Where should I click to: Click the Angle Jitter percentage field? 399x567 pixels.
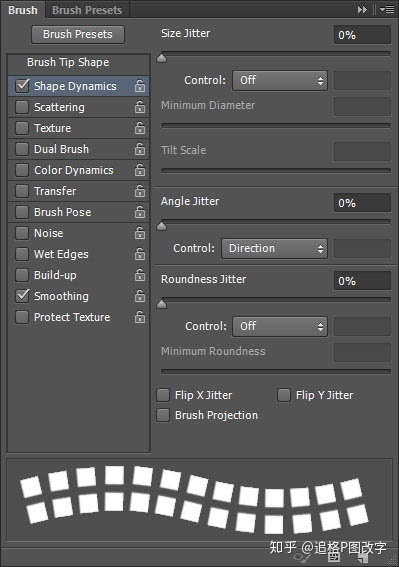(362, 203)
